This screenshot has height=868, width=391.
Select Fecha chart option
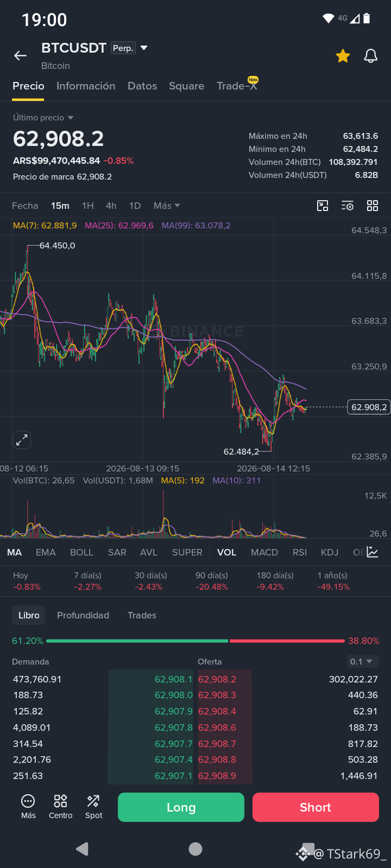25,206
